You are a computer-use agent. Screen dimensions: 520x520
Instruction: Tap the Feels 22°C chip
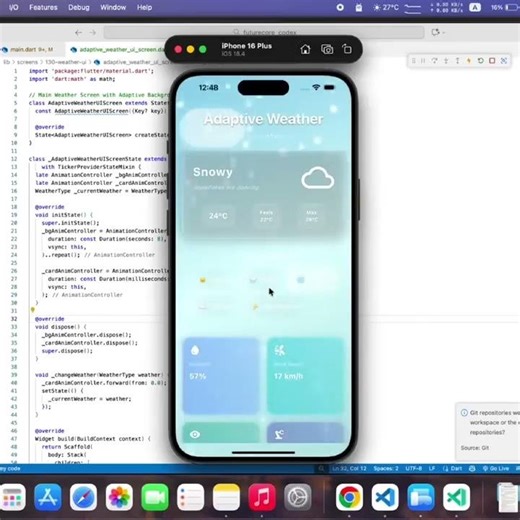coord(266,216)
